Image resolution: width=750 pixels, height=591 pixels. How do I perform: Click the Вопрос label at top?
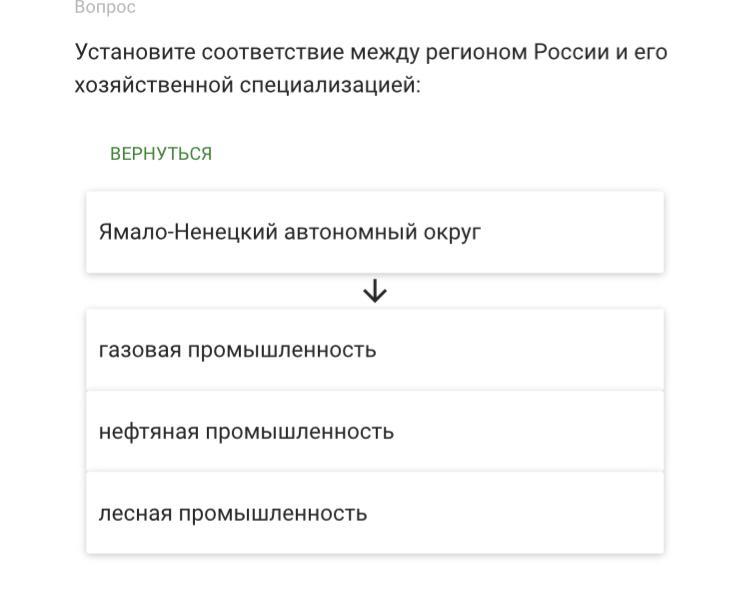pos(105,8)
